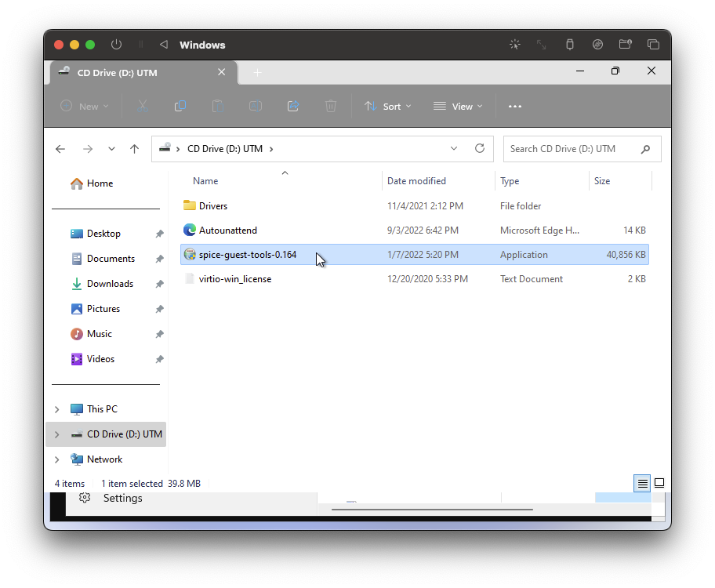Add a new Explorer tab
Screen dimensions: 715x588
[258, 73]
